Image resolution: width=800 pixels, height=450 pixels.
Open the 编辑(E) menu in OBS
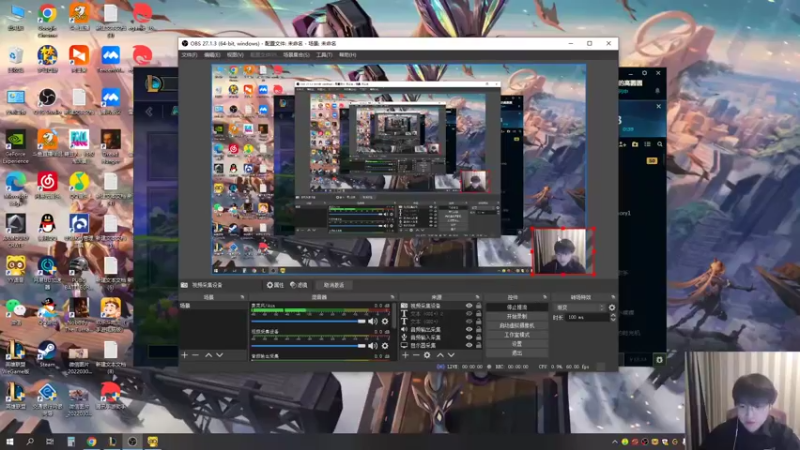212,55
